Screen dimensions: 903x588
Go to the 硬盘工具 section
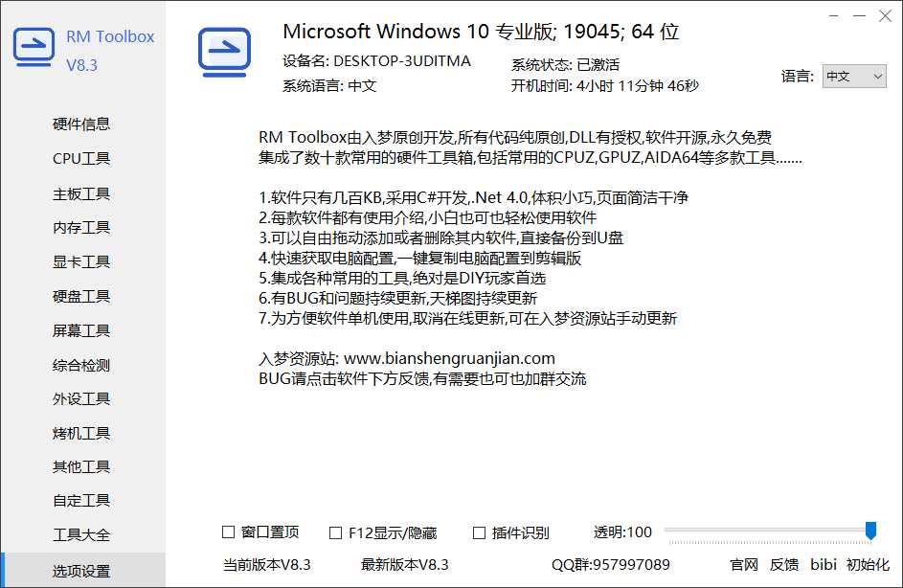tap(81, 297)
